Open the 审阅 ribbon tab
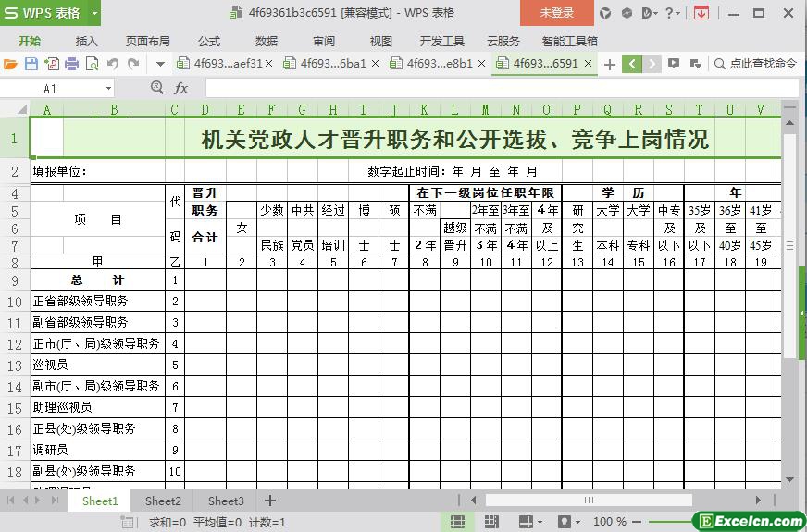Screen dimensions: 807x532 click(x=324, y=41)
